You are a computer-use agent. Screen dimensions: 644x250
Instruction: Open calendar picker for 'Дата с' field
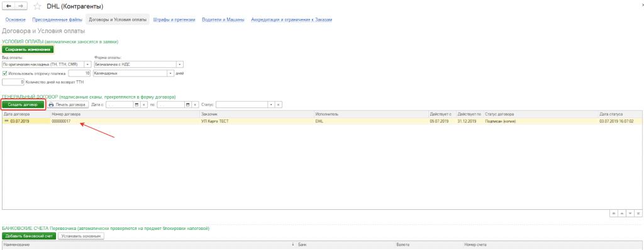(x=136, y=105)
